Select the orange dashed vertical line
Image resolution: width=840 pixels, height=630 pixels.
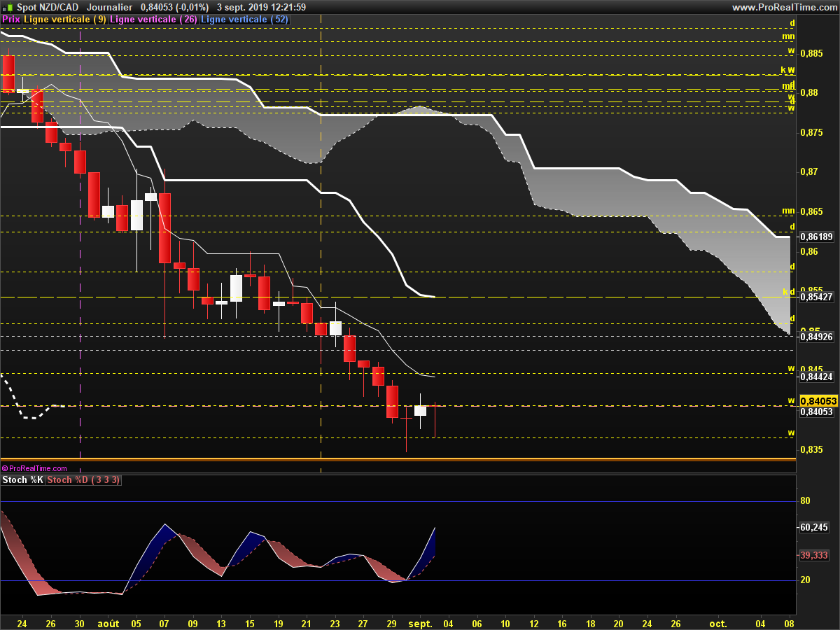pyautogui.click(x=321, y=245)
